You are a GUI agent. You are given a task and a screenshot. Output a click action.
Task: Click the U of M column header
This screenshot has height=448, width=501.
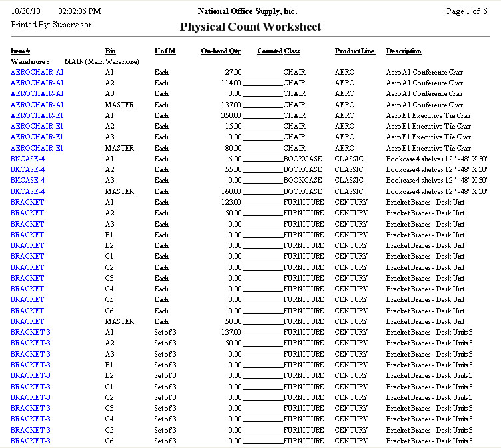point(165,51)
